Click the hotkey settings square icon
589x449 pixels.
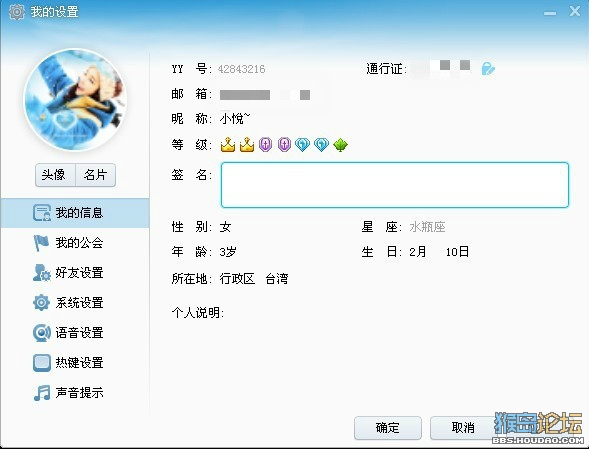tap(42, 363)
